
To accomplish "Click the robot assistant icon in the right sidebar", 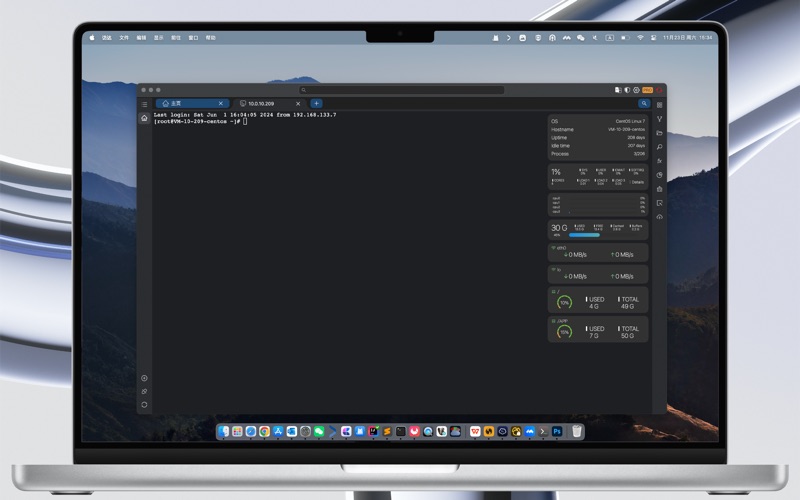I will tap(659, 189).
